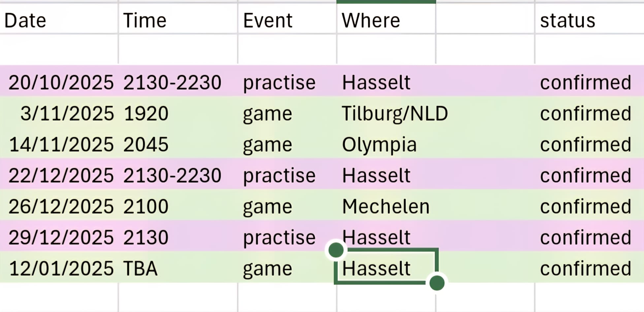Tap the top-left selection handle
644x312 pixels.
(x=336, y=250)
